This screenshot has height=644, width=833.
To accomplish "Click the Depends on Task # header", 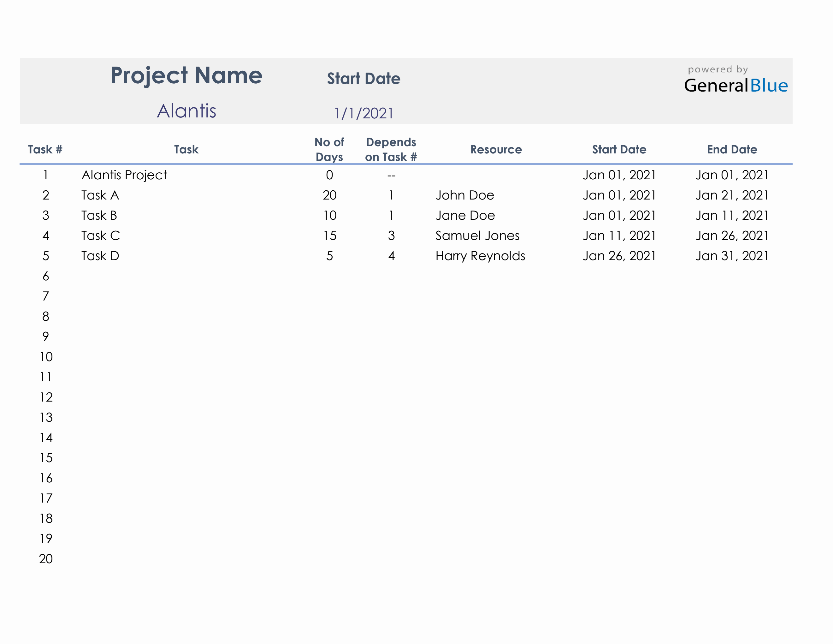I will click(391, 149).
